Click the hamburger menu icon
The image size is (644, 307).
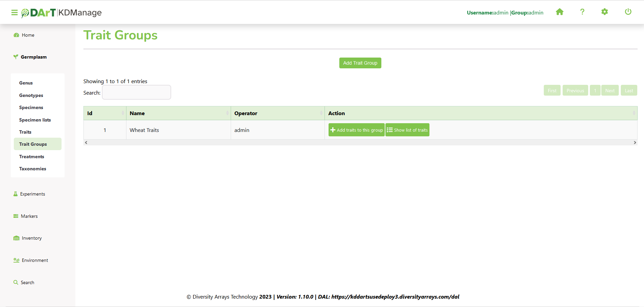point(14,12)
